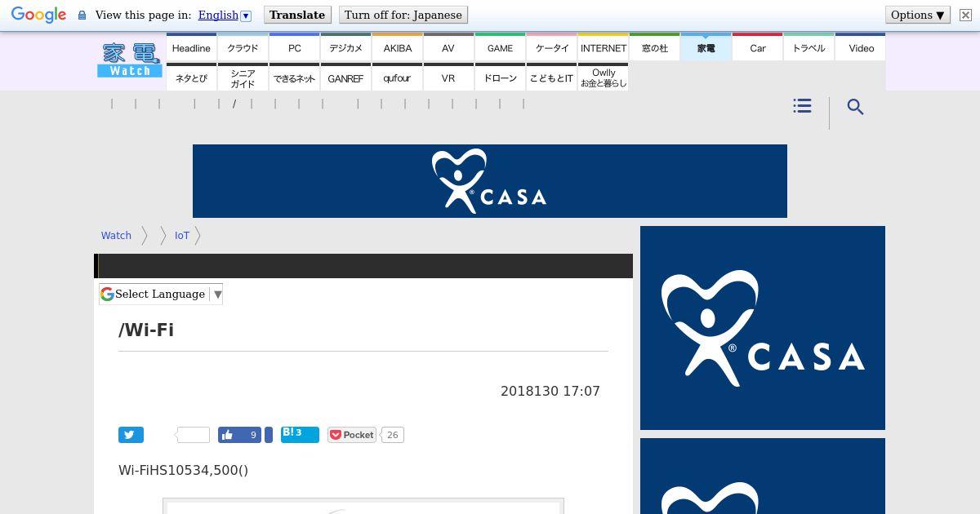The width and height of the screenshot is (980, 514).
Task: Open the AV tab
Action: coord(448,47)
